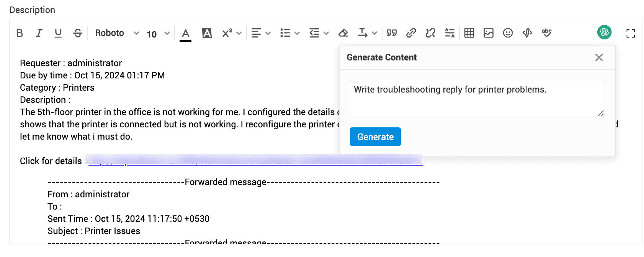
Task: Toggle fullscreen editor mode
Action: (x=631, y=34)
